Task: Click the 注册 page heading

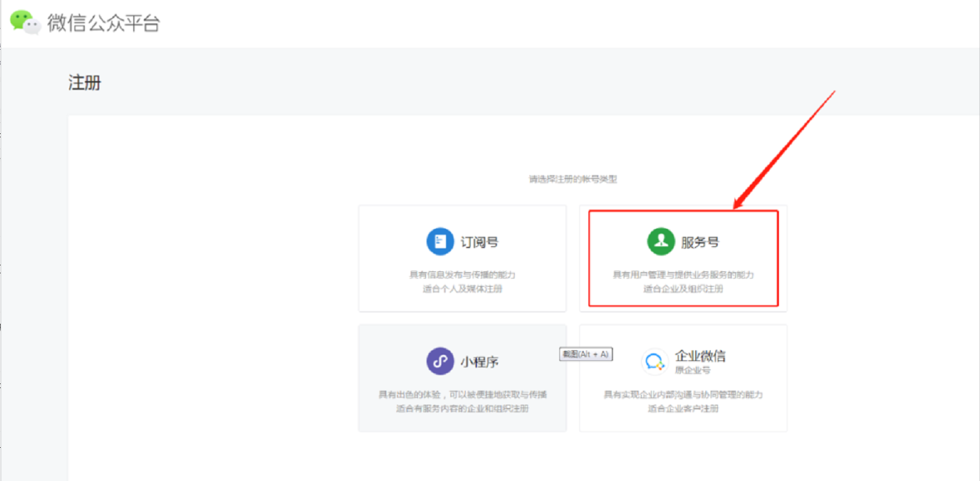Action: point(85,83)
